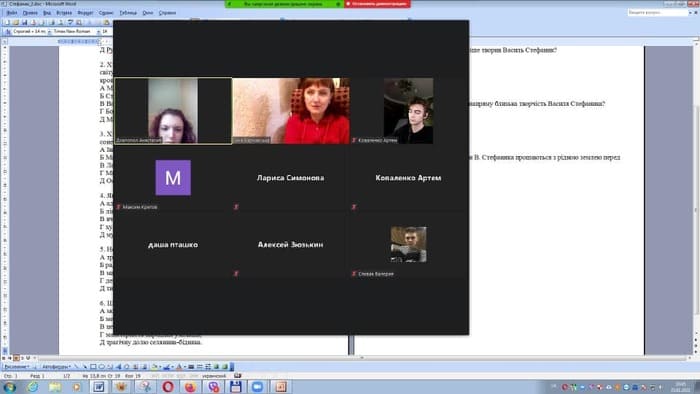Toggle the muted mic icon of Алексей Зюзькин
The width and height of the screenshot is (700, 394).
click(236, 274)
